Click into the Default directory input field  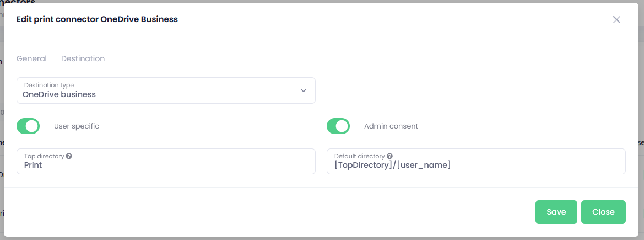coord(476,161)
